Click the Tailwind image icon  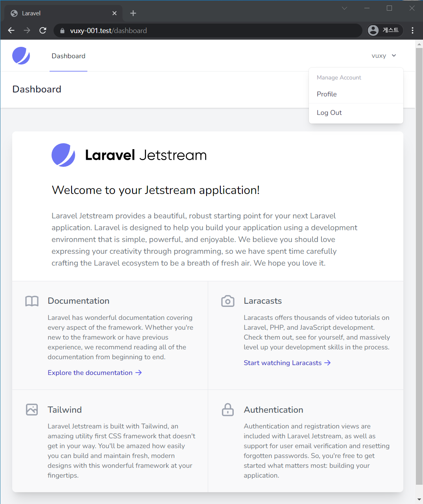coord(32,410)
